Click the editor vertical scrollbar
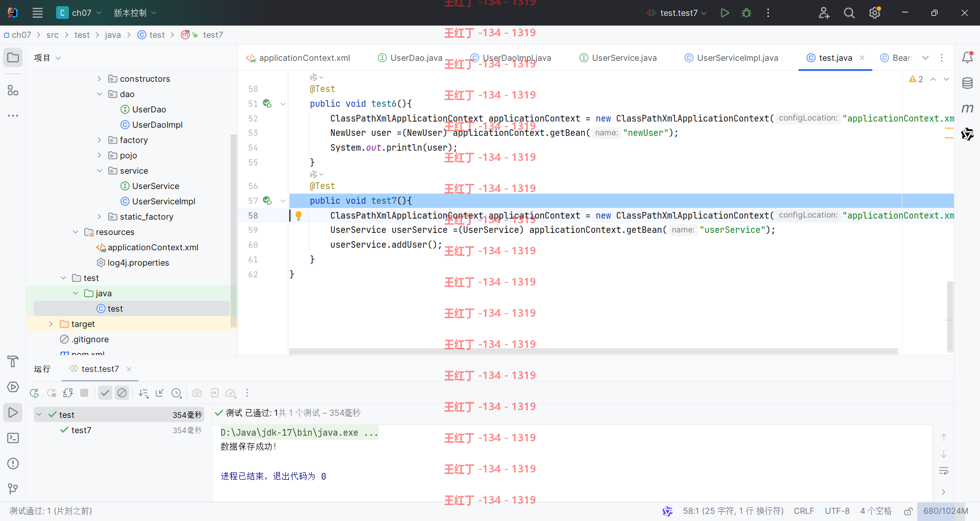 tap(950, 316)
